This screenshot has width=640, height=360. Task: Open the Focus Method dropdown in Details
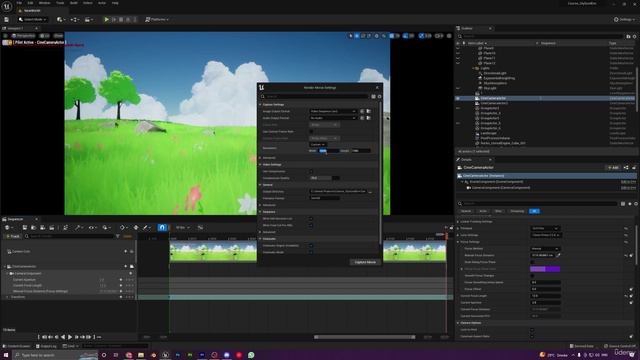pos(545,249)
